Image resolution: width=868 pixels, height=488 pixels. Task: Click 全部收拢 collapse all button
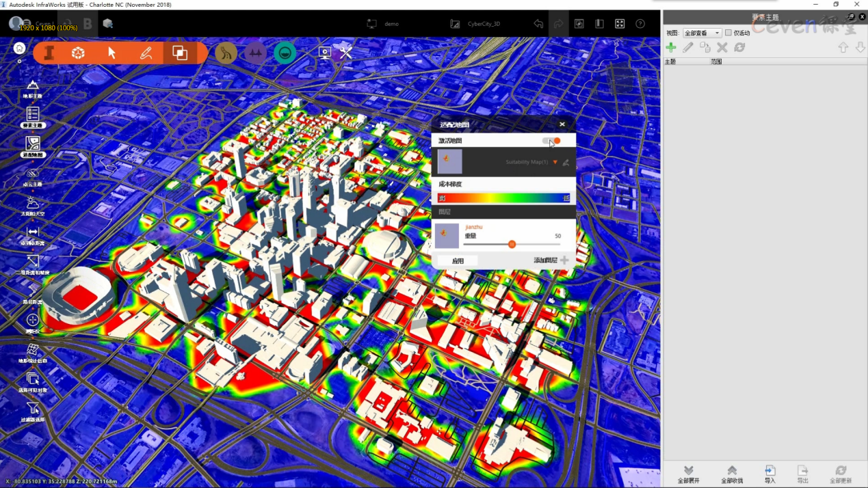point(732,475)
